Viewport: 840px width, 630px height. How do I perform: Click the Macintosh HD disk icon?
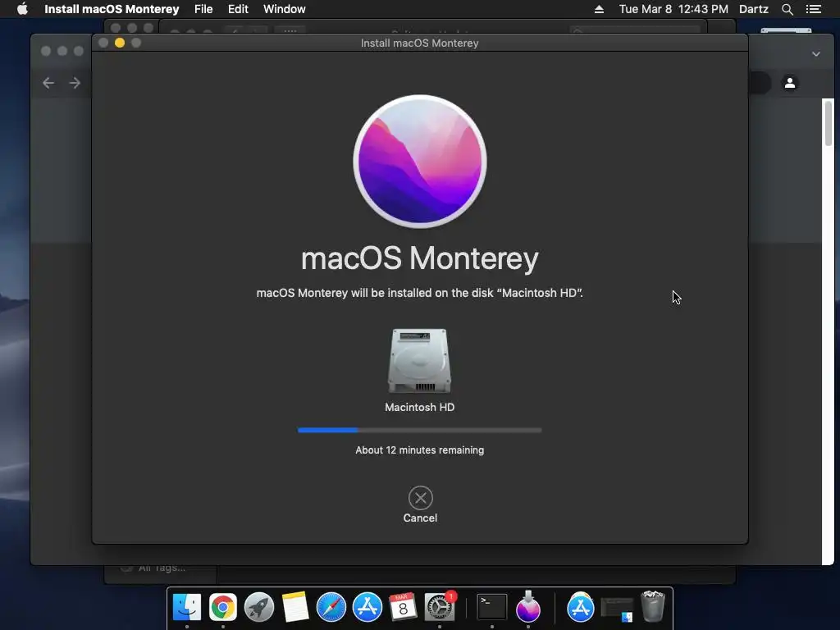[x=419, y=361]
